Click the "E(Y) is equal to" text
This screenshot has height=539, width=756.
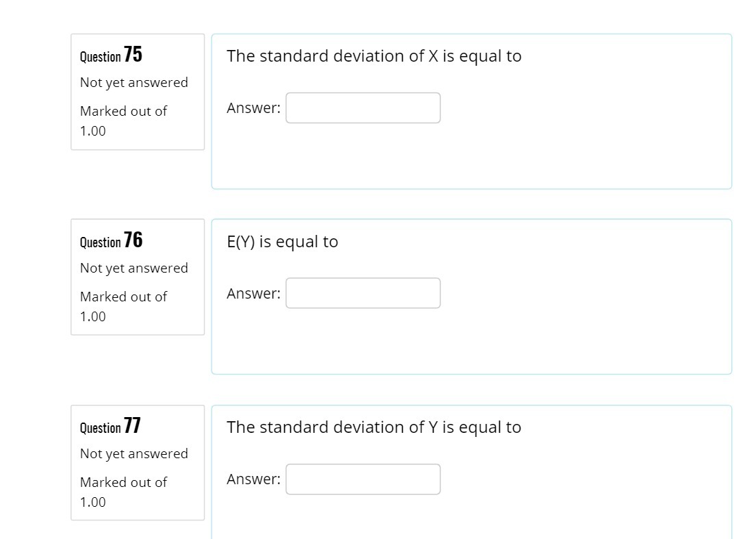[x=282, y=242]
